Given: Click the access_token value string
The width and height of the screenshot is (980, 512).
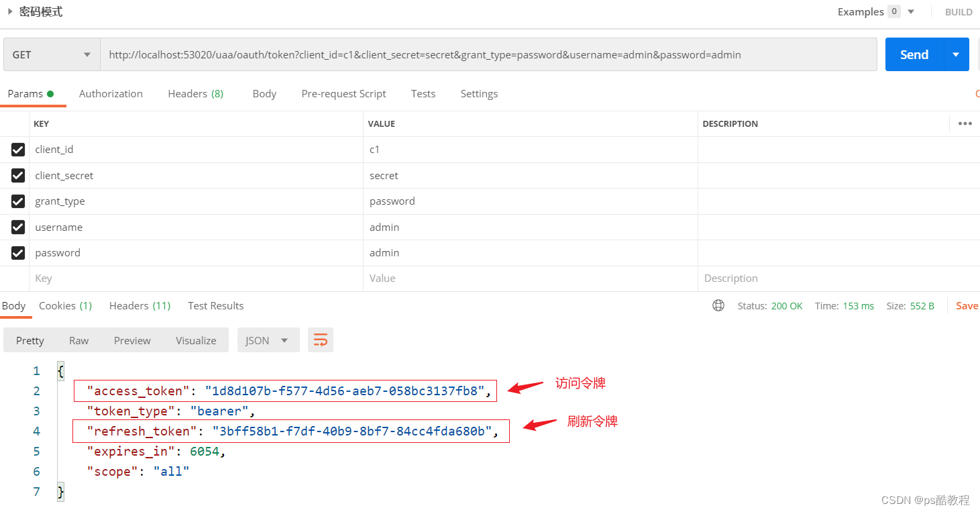Looking at the screenshot, I should [x=345, y=391].
